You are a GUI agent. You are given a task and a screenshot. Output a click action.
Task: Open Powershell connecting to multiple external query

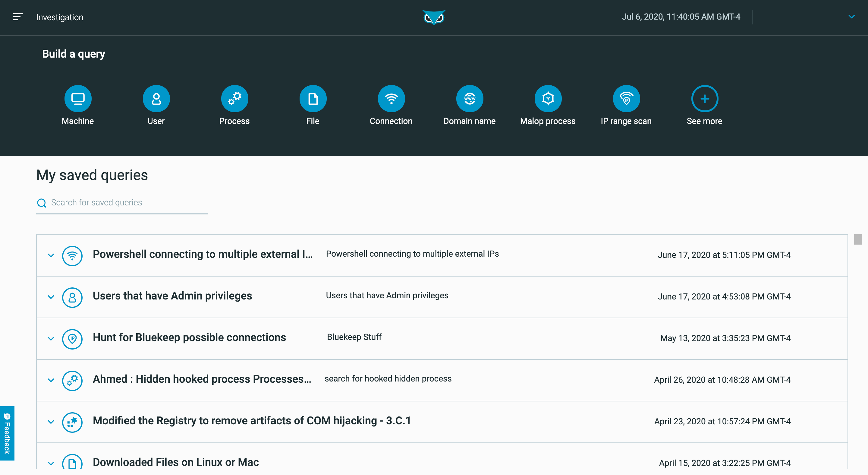[203, 254]
